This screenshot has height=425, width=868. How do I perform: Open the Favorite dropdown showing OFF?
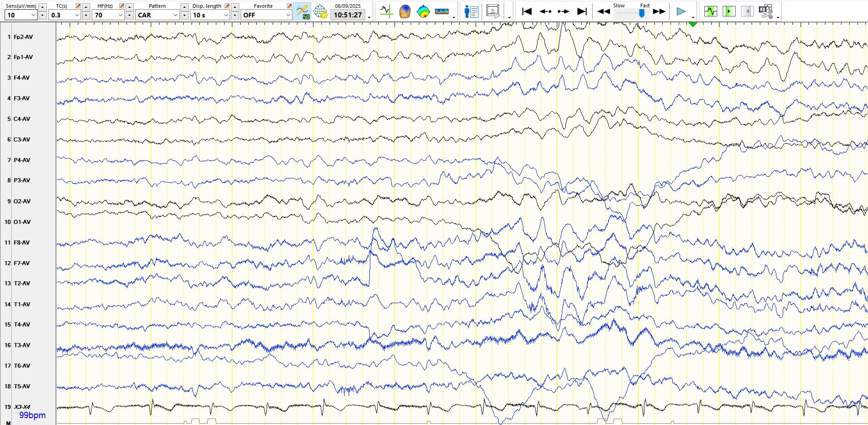click(x=266, y=15)
